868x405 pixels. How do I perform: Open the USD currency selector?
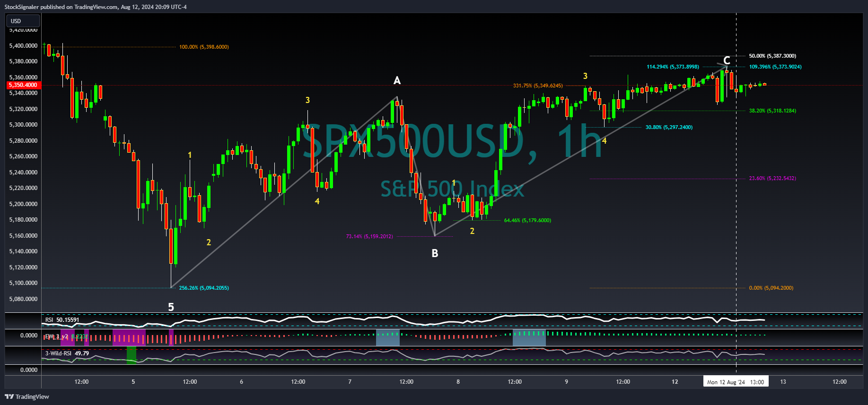pos(23,21)
